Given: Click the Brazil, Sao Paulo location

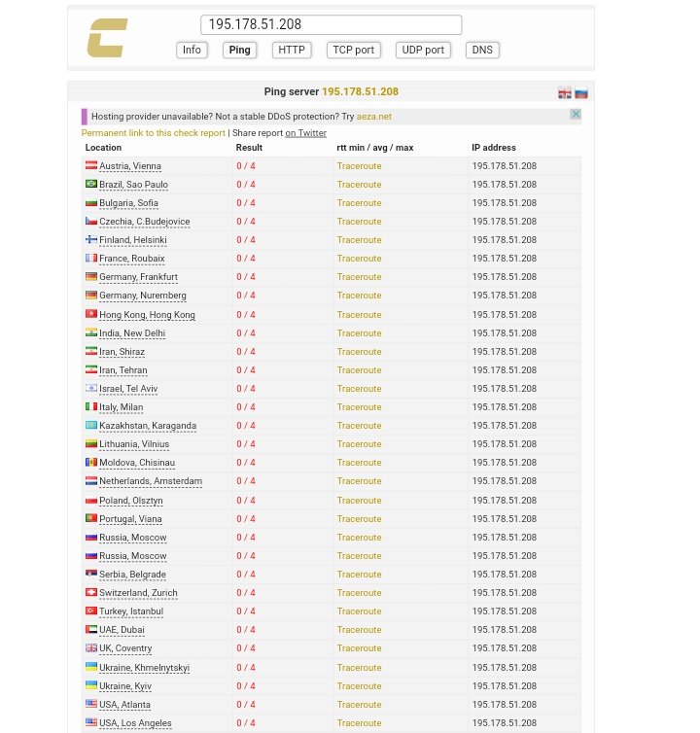Looking at the screenshot, I should [133, 185].
